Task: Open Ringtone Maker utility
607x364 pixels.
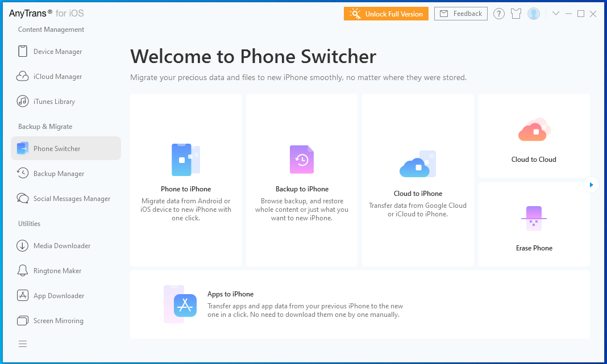Action: pyautogui.click(x=66, y=271)
